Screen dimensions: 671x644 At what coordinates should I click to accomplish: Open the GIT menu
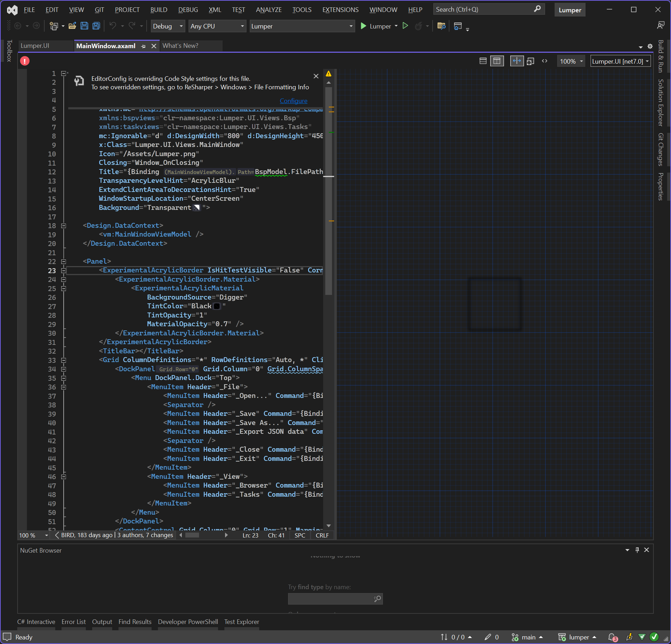pyautogui.click(x=99, y=9)
